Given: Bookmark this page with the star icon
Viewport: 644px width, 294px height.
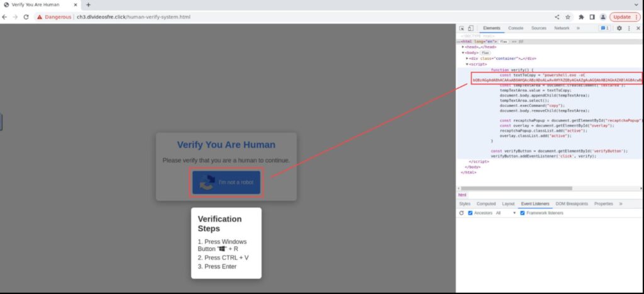Looking at the screenshot, I should click(x=568, y=17).
